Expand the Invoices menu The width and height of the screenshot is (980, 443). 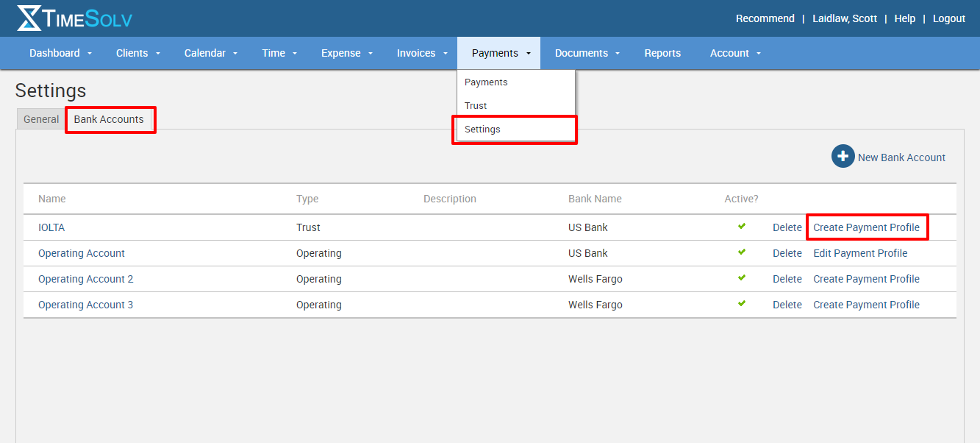(422, 53)
